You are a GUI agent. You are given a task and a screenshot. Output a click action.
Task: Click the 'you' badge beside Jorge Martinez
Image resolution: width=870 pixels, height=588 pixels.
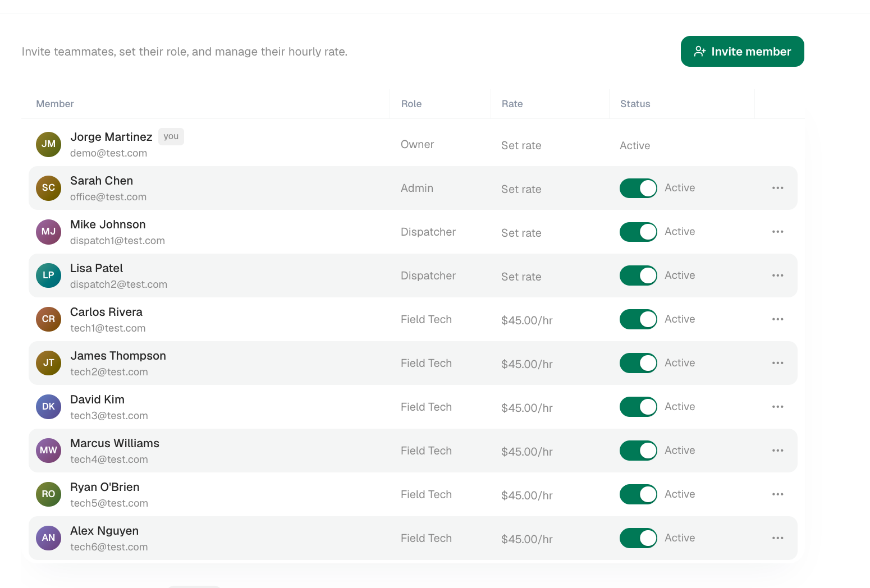click(x=171, y=136)
